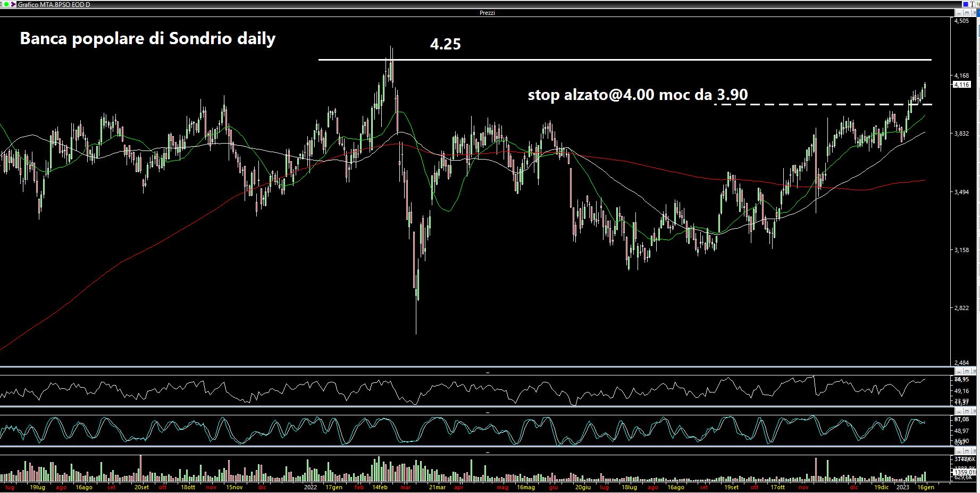Click the 4,505 price axis label

[961, 21]
